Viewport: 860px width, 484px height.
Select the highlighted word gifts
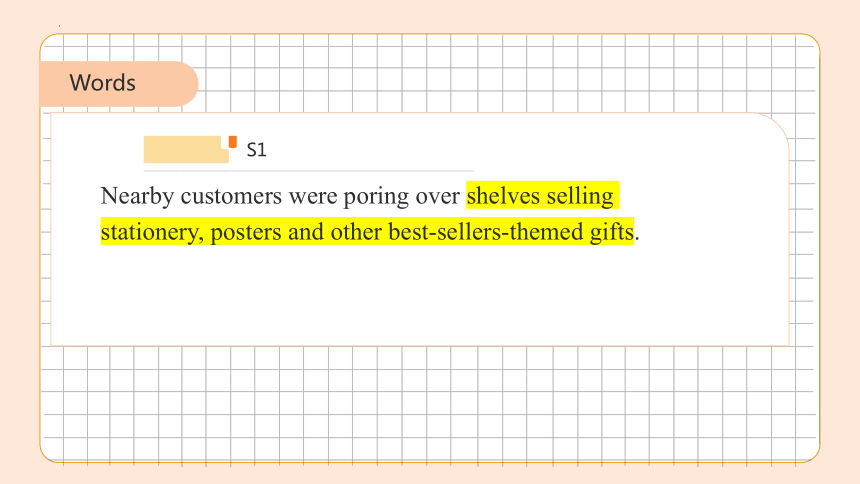tap(612, 232)
